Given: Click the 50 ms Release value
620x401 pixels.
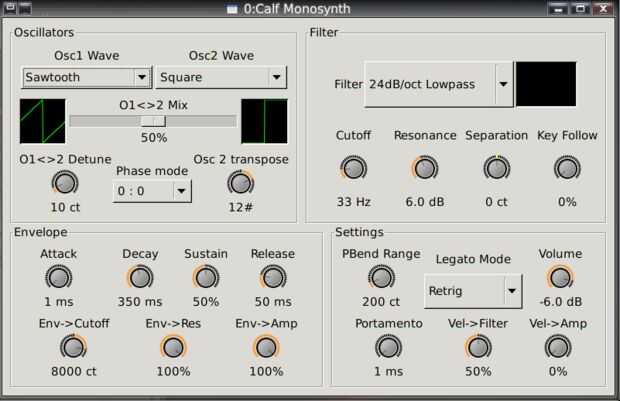Looking at the screenshot, I should coord(273,302).
